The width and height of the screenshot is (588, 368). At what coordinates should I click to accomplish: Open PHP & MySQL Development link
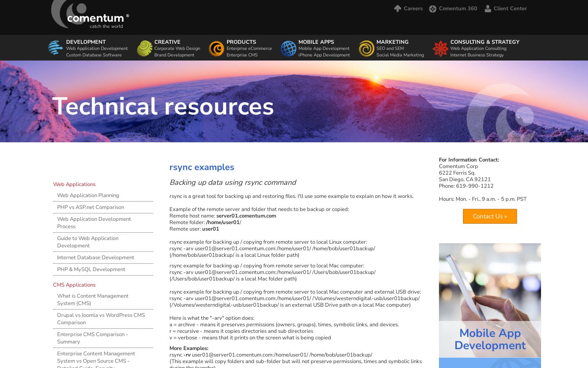91,269
